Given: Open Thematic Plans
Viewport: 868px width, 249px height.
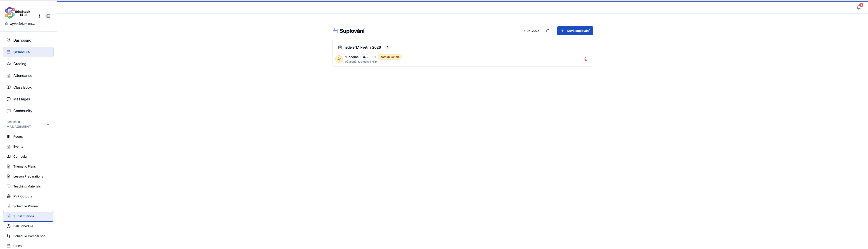Looking at the screenshot, I should 28,166.
